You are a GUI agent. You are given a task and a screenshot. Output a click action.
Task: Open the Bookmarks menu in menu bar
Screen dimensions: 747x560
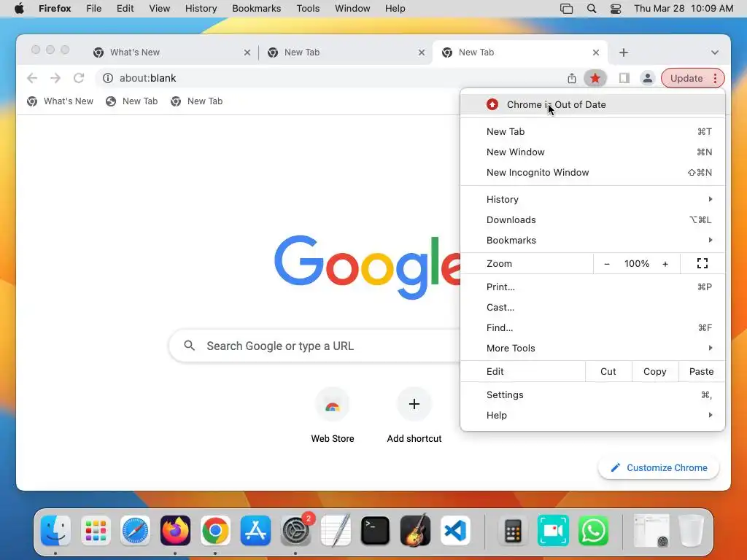256,9
